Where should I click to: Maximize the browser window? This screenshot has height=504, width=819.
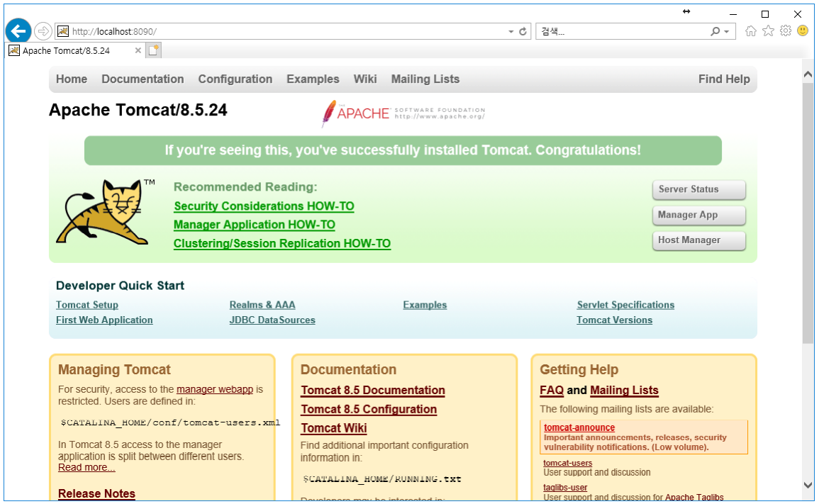point(765,14)
